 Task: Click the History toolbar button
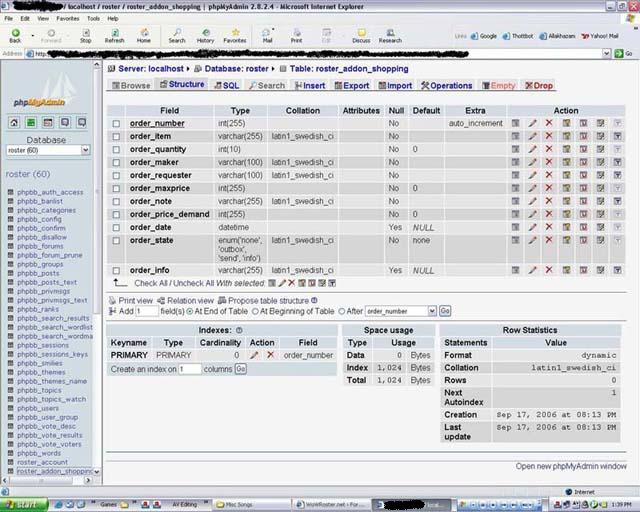pos(205,36)
